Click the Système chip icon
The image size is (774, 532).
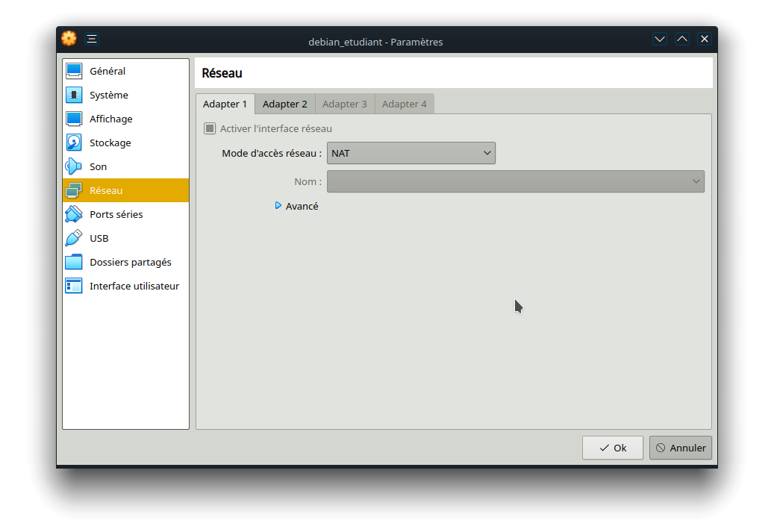point(74,96)
